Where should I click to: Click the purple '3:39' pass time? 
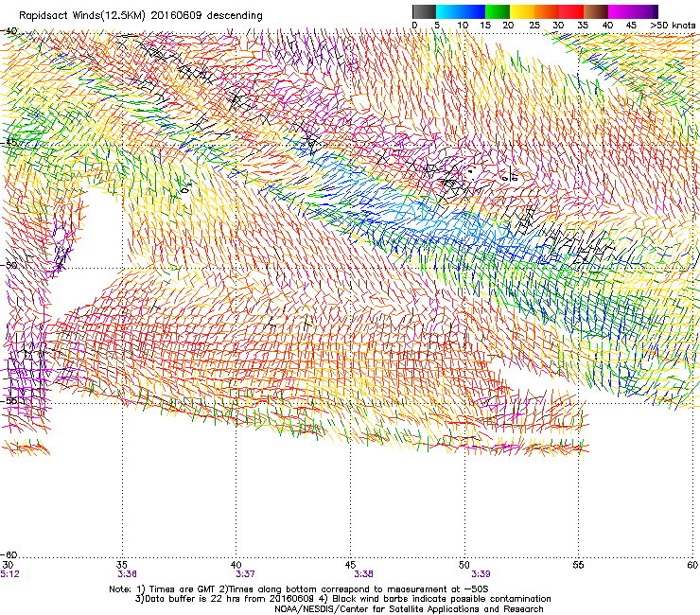point(481,574)
